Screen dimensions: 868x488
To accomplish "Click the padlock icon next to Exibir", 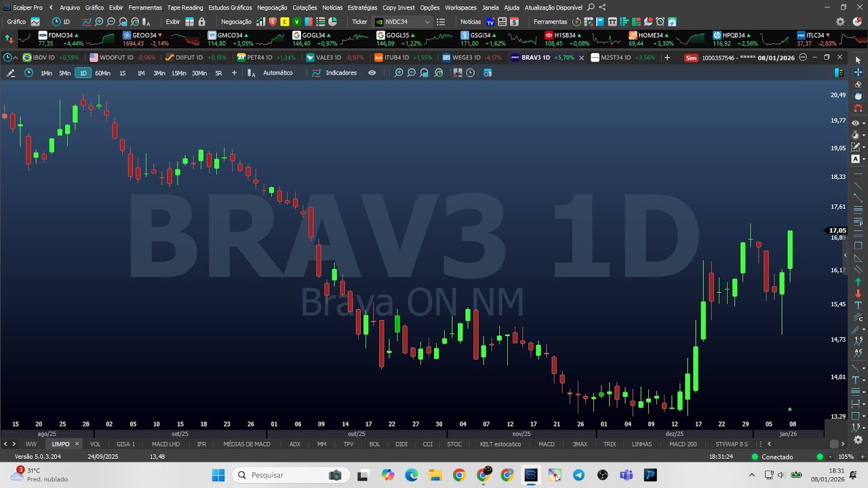I will tap(201, 22).
